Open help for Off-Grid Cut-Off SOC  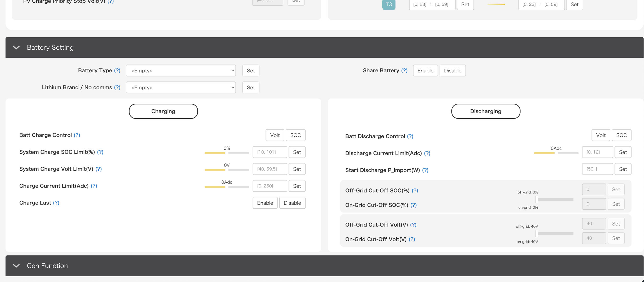(415, 191)
